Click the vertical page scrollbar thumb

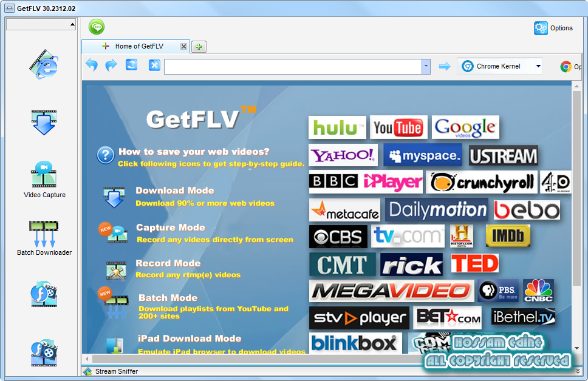coord(576,188)
